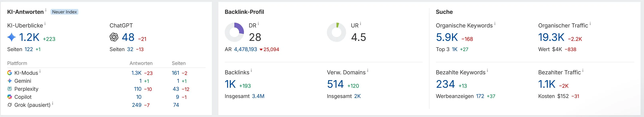Open Bezahlter Traffic value 1.1K
Screen dimensions: 644x117
pos(547,84)
